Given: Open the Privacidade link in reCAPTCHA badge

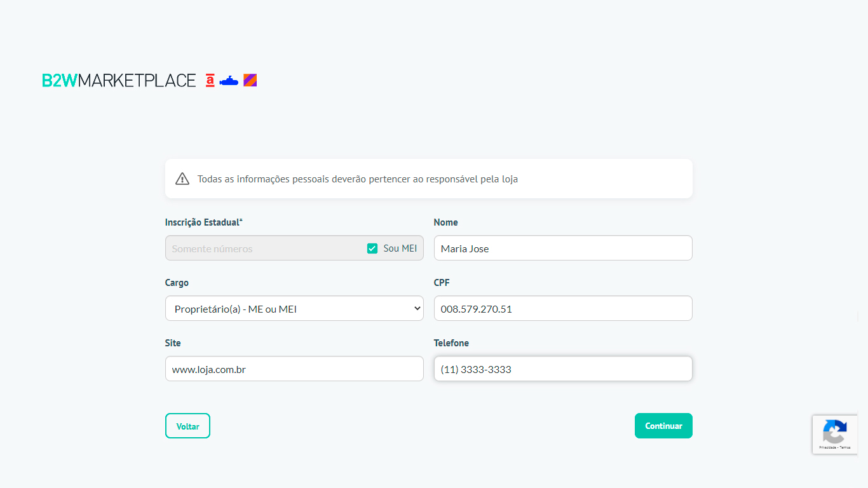Looking at the screenshot, I should (x=826, y=447).
